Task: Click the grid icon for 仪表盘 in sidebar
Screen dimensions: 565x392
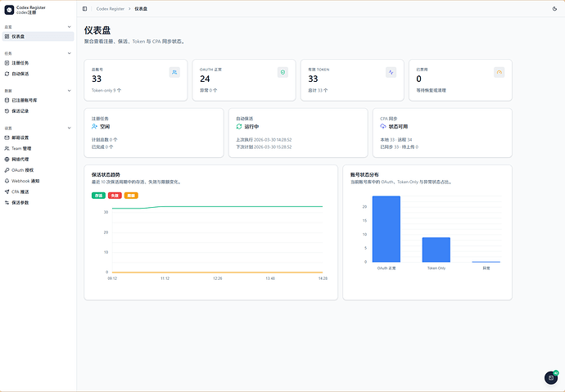Action: tap(7, 36)
